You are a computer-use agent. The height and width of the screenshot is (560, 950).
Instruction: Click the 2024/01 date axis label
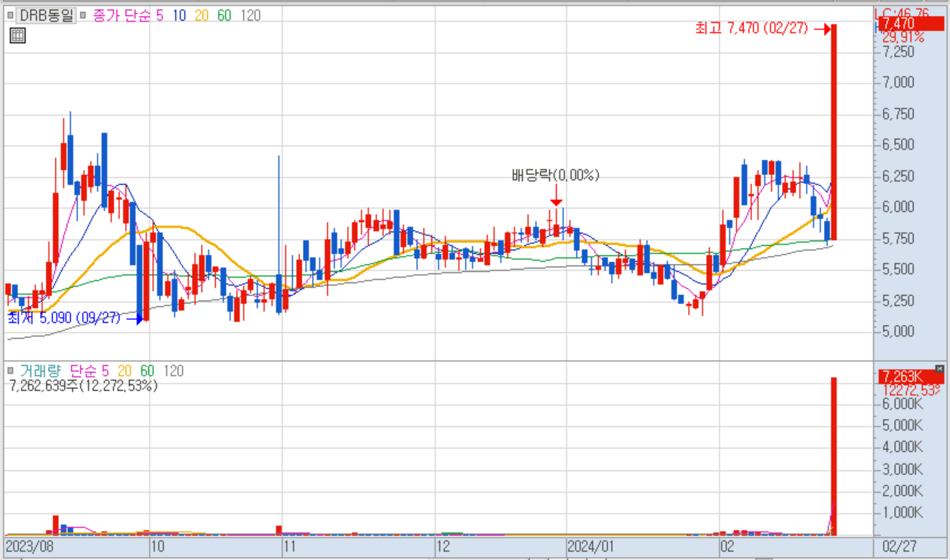(591, 546)
